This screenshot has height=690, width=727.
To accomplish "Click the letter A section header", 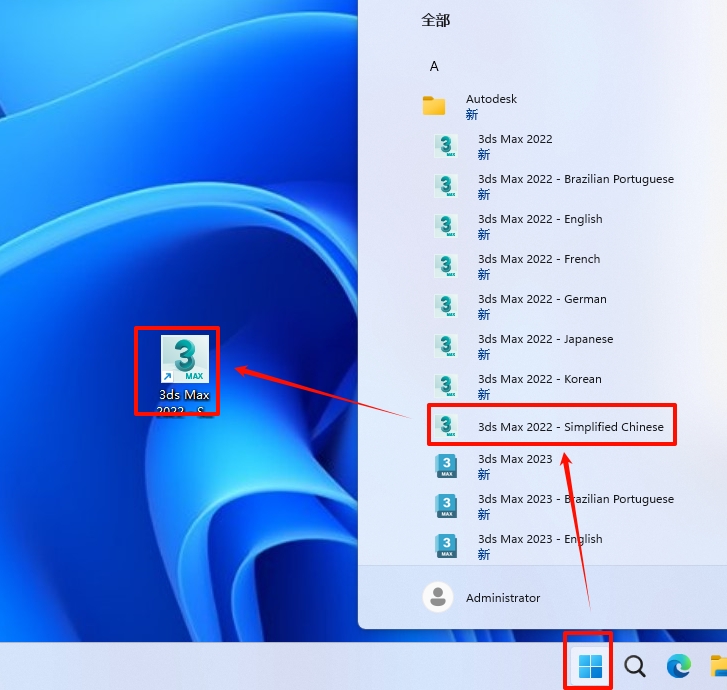I will tap(434, 66).
